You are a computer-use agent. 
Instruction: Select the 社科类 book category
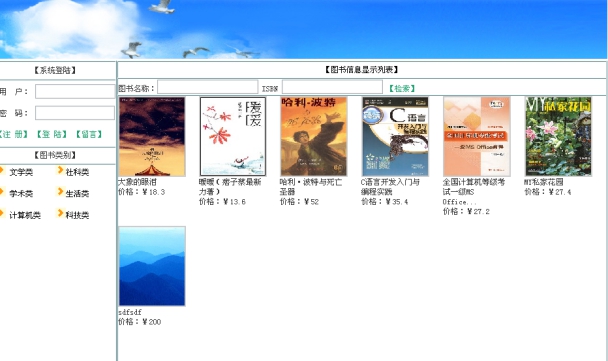click(77, 172)
